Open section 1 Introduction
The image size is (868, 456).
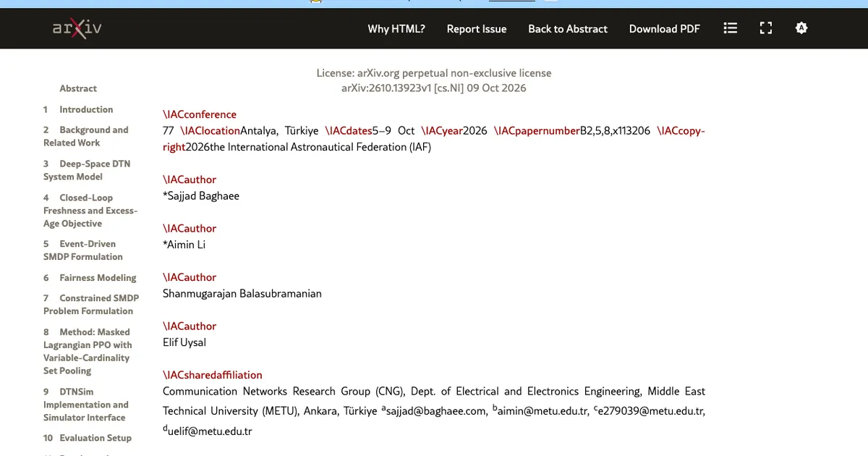[x=78, y=109]
